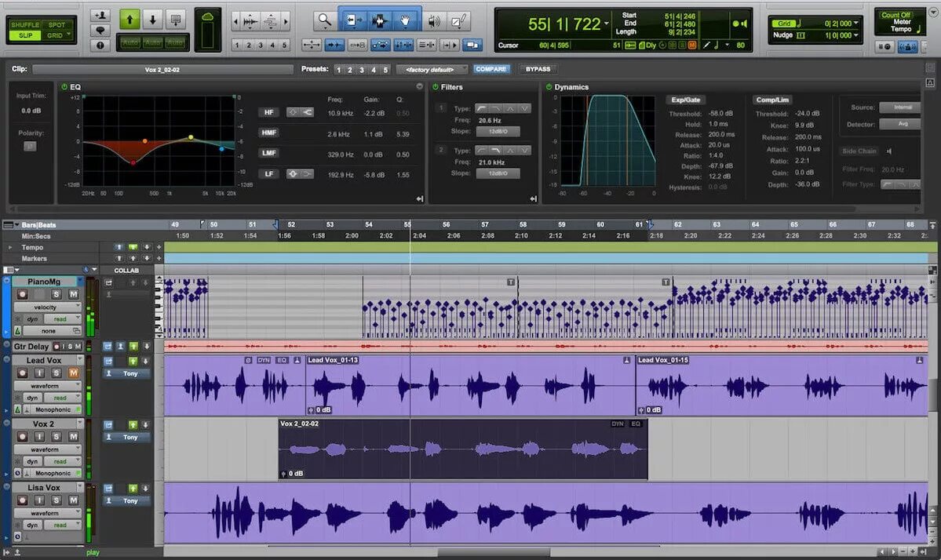Screen dimensions: 941x560
Task: Solo the Vox 2 track
Action: tap(56, 437)
